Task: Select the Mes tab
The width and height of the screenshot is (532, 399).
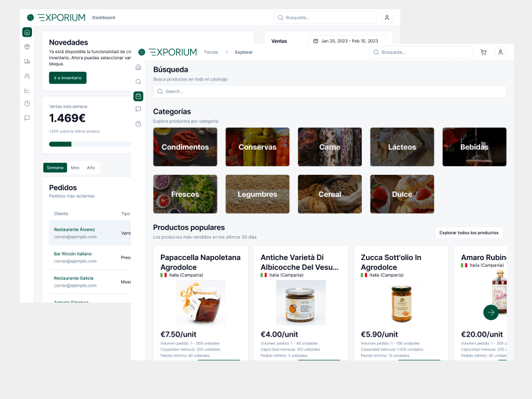Action: [x=75, y=168]
